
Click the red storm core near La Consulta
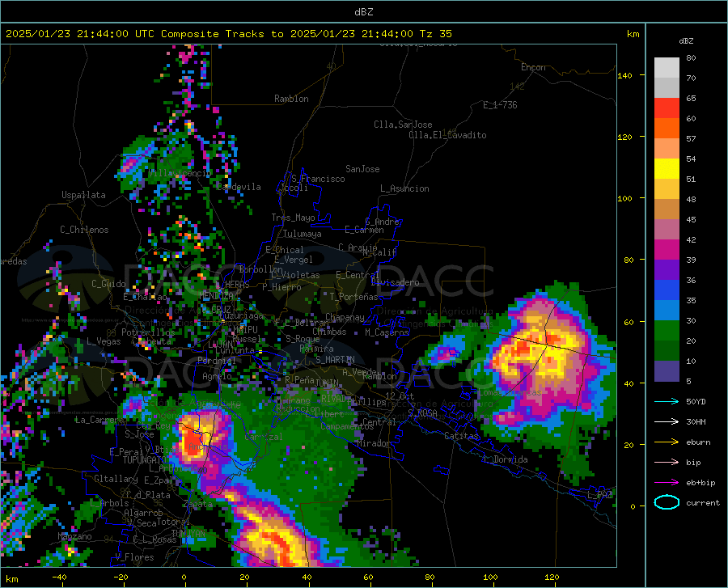191,439
